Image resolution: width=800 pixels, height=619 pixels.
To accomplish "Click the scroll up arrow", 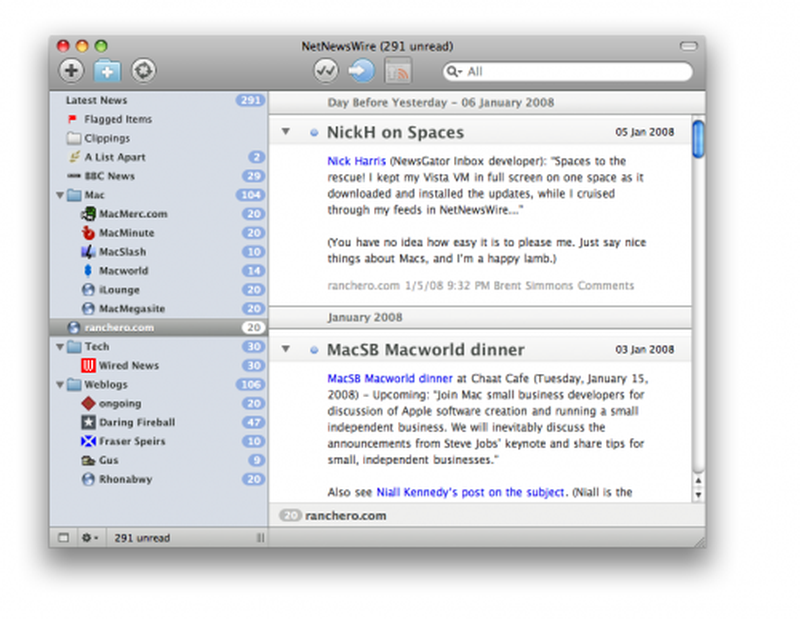I will (698, 480).
